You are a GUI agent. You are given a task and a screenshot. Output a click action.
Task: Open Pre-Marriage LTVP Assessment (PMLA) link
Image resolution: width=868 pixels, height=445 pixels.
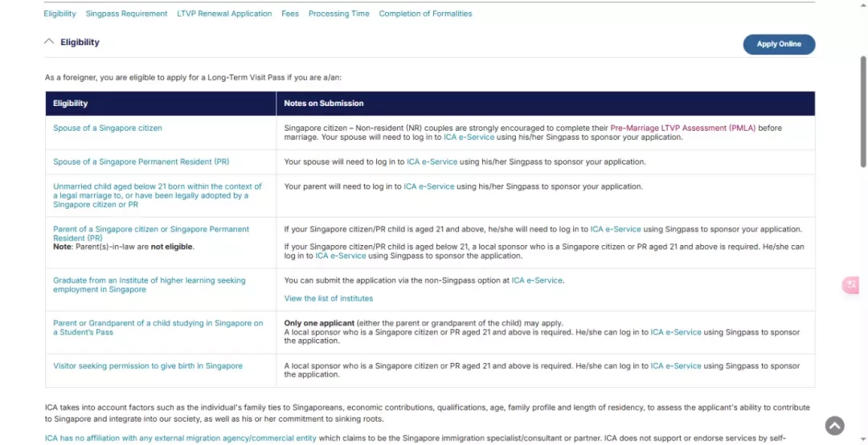682,128
